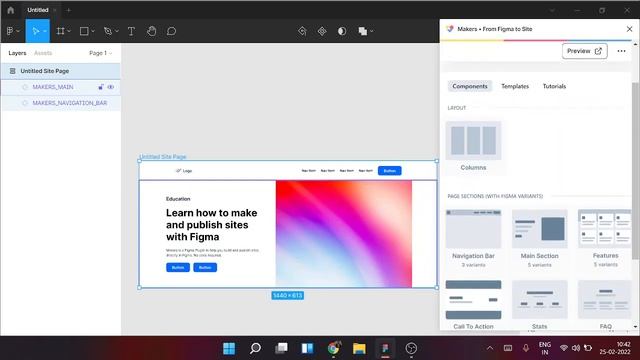Select the Untitled Site Page layer
The image size is (640, 360).
60,71
